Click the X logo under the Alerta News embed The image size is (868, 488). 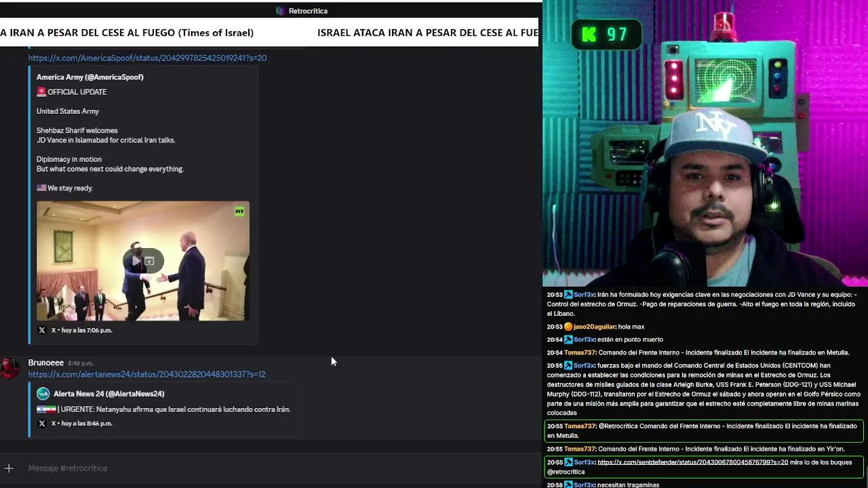coord(42,424)
